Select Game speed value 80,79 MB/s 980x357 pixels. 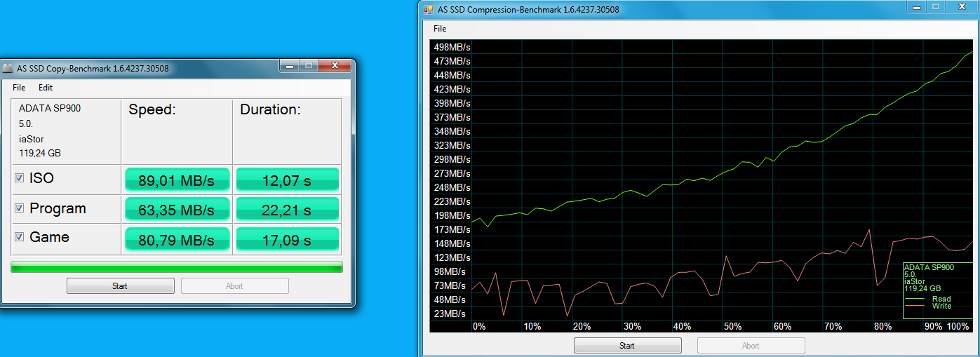[177, 239]
